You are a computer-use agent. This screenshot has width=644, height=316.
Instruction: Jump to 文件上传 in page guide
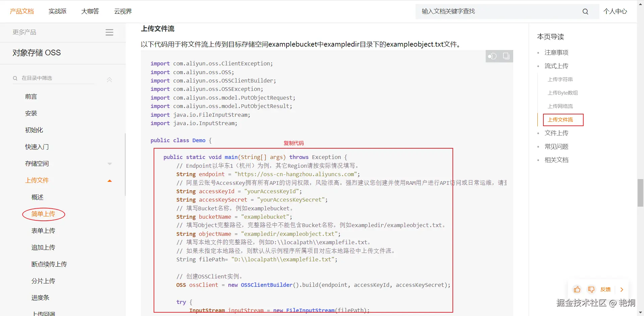556,133
